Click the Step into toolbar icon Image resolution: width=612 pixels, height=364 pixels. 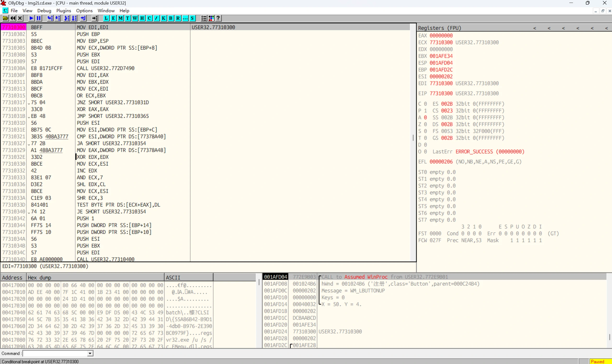click(x=50, y=18)
